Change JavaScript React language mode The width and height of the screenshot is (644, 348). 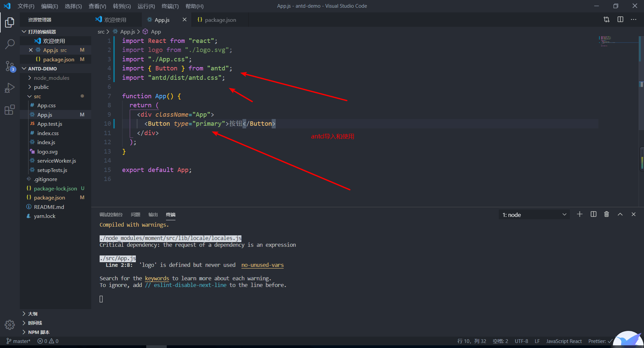pos(564,341)
